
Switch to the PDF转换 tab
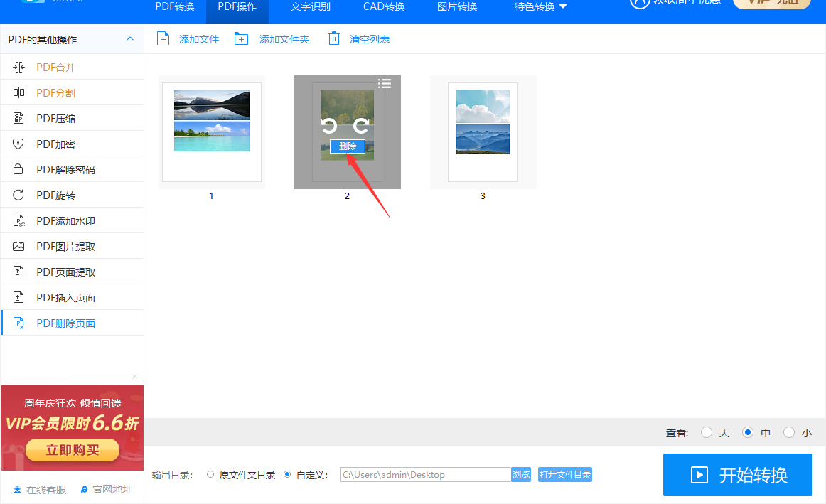pyautogui.click(x=175, y=7)
